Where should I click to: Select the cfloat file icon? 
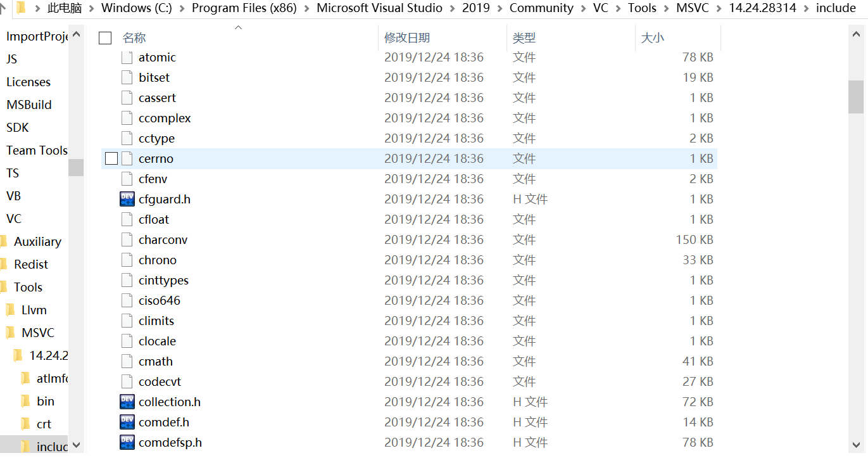click(127, 220)
